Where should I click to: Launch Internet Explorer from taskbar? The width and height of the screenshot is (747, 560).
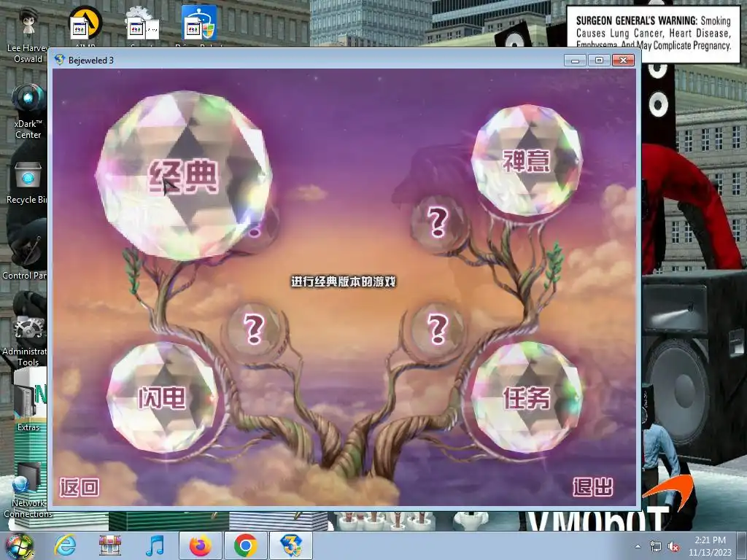click(x=65, y=545)
